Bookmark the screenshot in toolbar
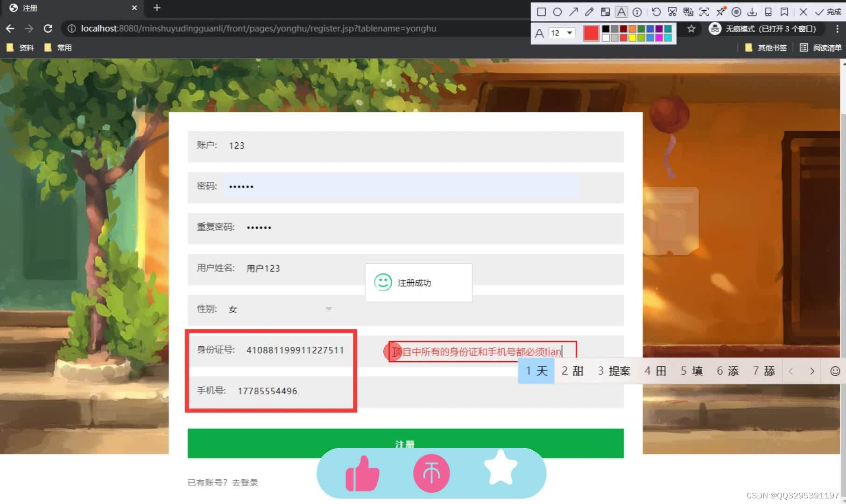Screen dimensions: 846x504 click(784, 12)
